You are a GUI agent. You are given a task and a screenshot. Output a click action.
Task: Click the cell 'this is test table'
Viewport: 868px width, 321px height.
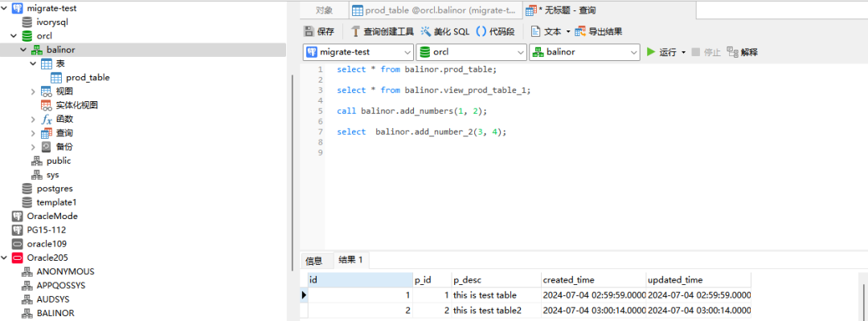[497, 295]
